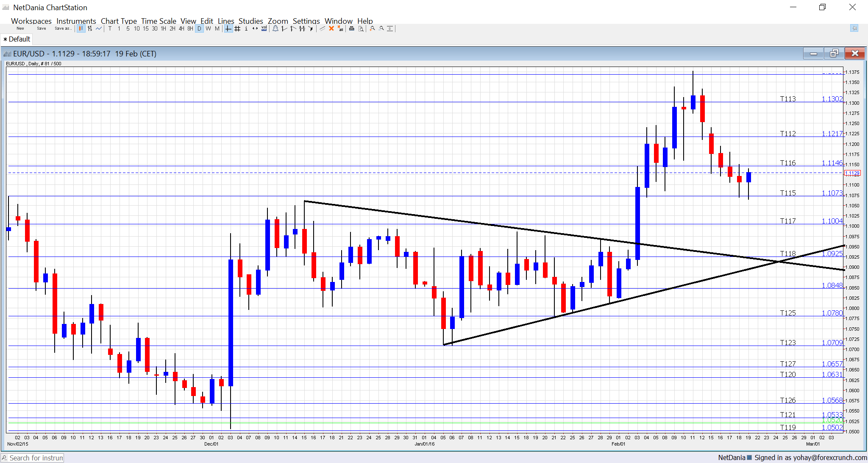Select 30 minute time scale
Image resolution: width=868 pixels, height=463 pixels.
click(155, 28)
